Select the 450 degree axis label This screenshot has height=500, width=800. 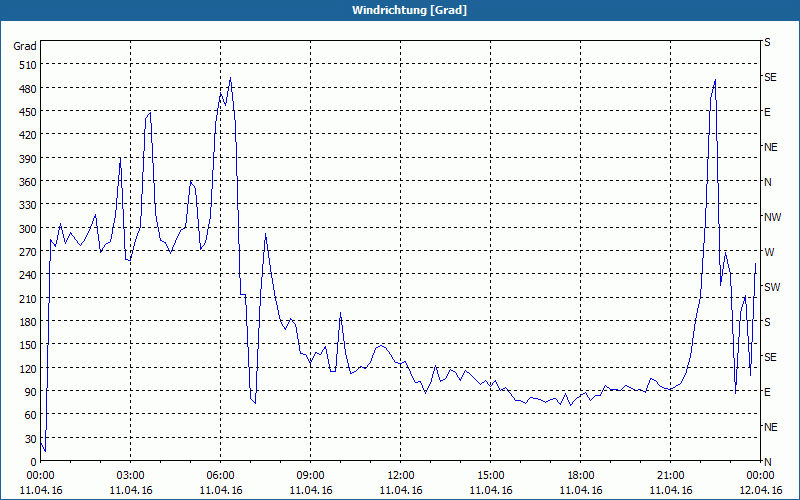pyautogui.click(x=28, y=112)
